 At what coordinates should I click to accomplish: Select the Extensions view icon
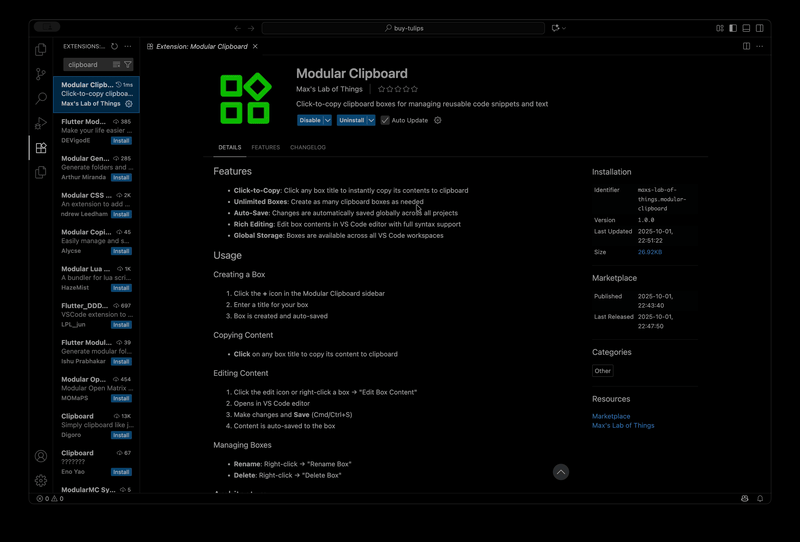41,148
